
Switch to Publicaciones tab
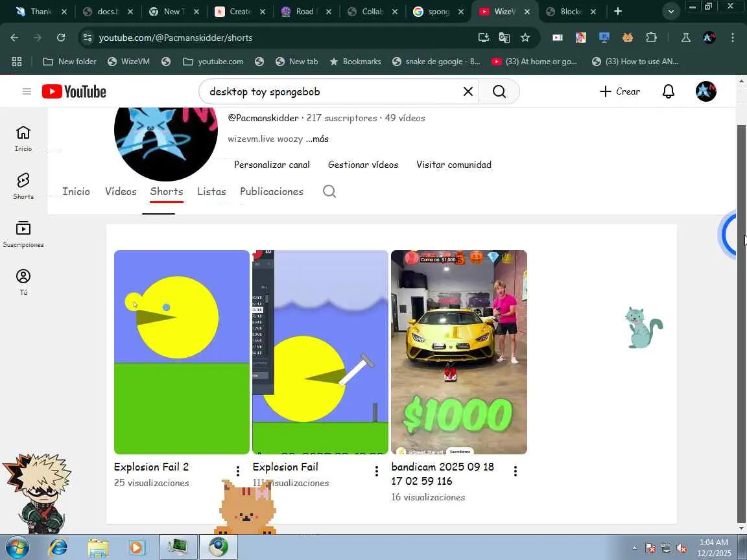click(x=272, y=191)
